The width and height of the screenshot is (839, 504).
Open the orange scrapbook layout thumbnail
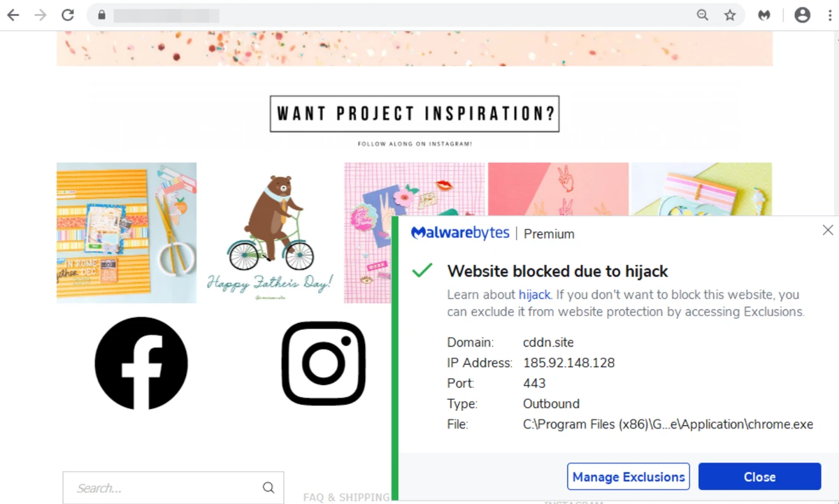[127, 233]
